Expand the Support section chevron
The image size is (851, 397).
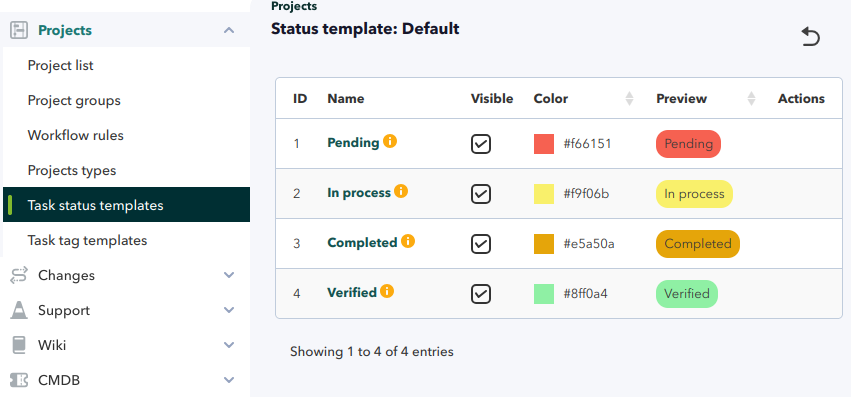(229, 310)
